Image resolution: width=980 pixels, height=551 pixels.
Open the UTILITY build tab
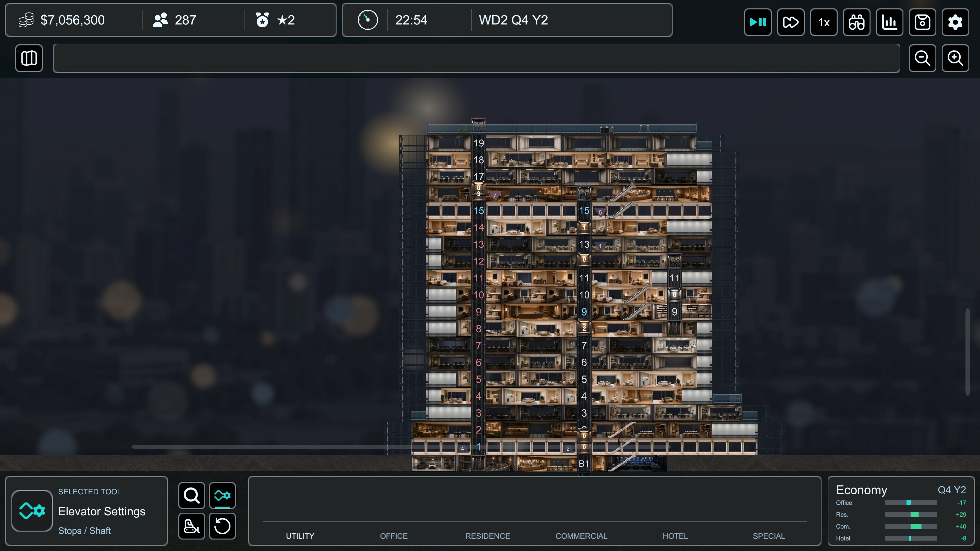point(300,536)
